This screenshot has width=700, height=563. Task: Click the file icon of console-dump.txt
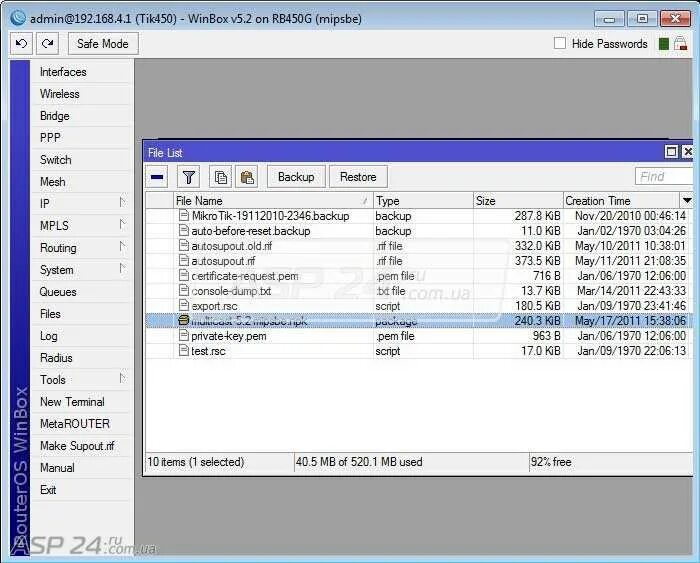183,290
